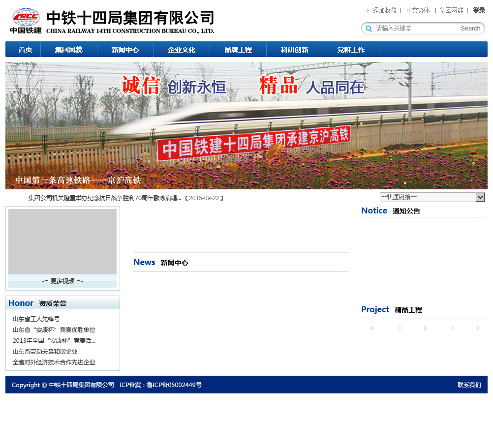This screenshot has height=448, width=493.
Task: Open the 集团风貌 menu item
Action: [69, 50]
